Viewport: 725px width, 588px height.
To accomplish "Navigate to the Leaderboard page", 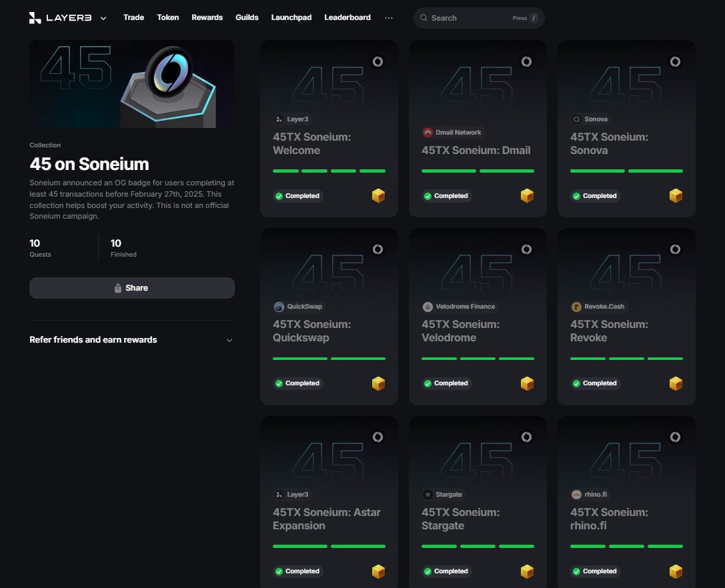I will [347, 17].
